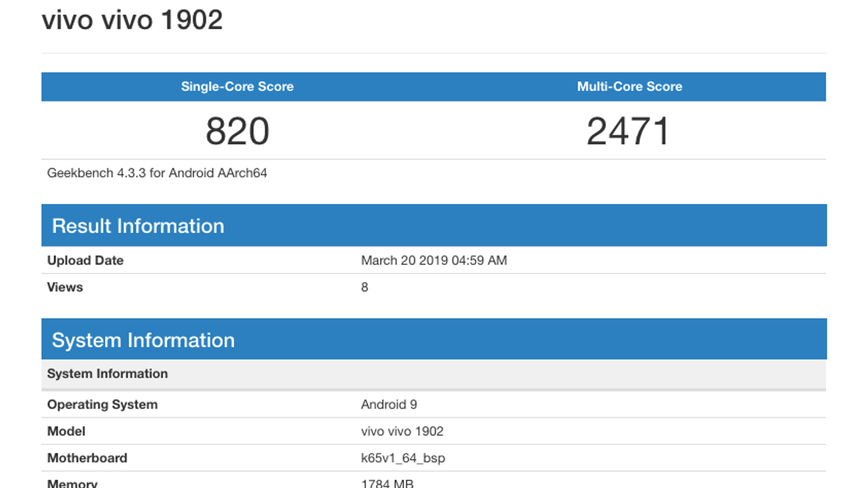
Task: Select the Android 9 value
Action: 388,404
